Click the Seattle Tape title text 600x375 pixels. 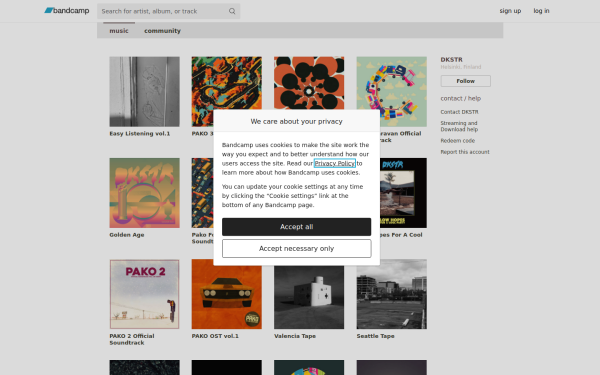click(x=375, y=336)
